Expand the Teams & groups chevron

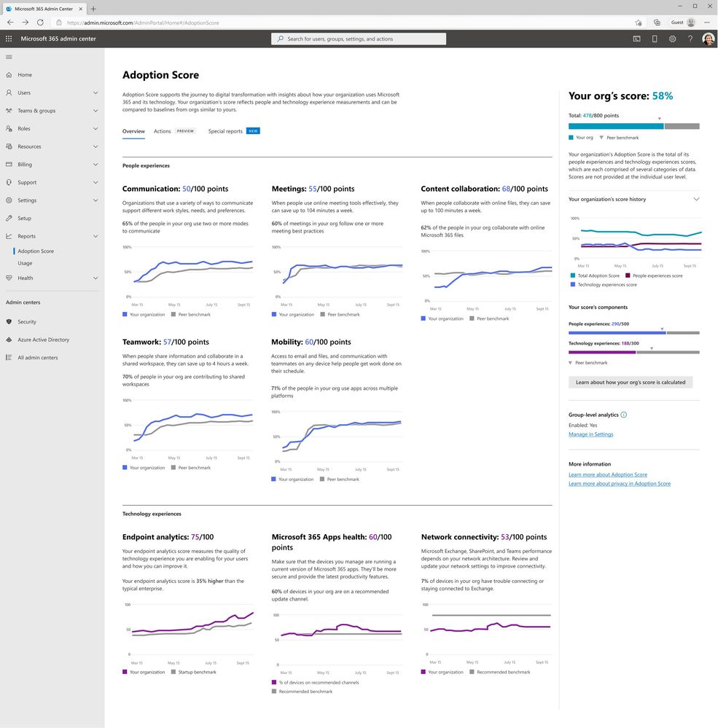(95, 111)
